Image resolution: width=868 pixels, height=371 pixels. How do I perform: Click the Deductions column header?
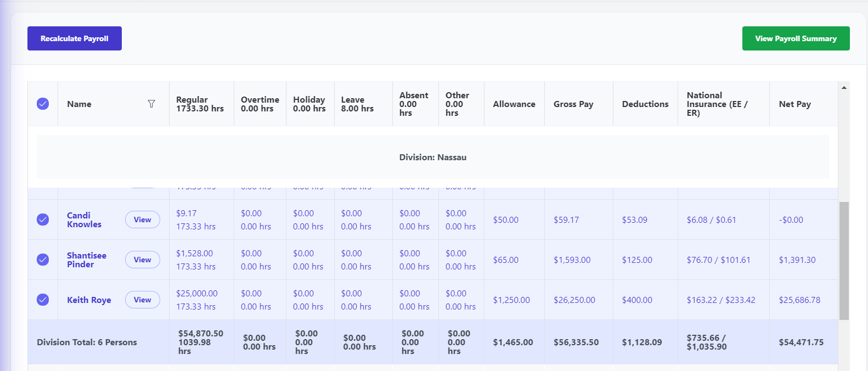pos(645,104)
